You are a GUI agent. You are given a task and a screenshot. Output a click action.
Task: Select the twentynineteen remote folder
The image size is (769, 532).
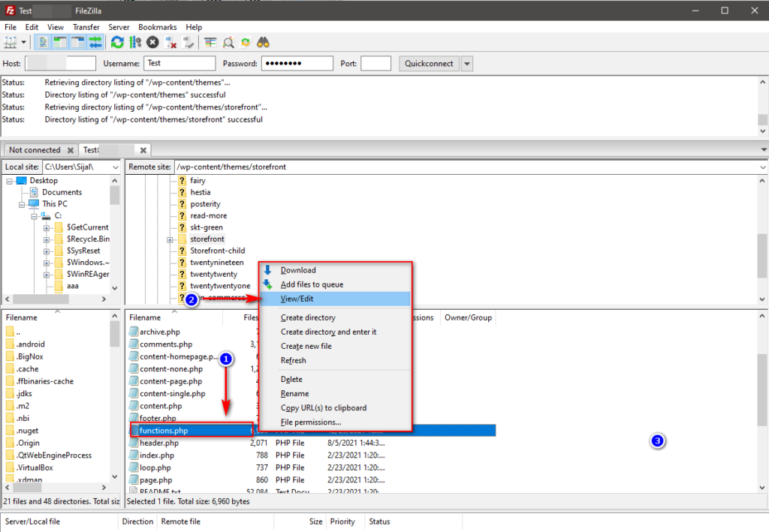point(217,262)
